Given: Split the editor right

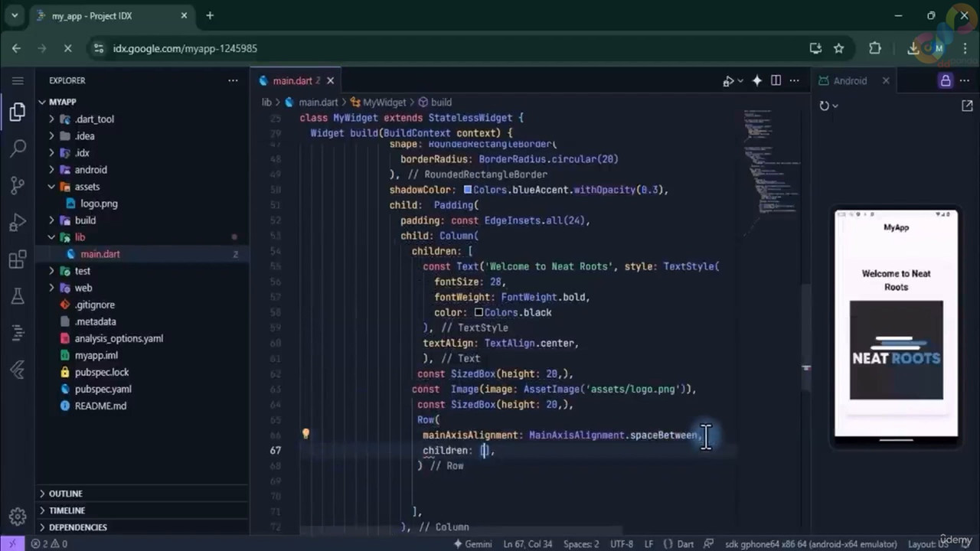Looking at the screenshot, I should [776, 80].
